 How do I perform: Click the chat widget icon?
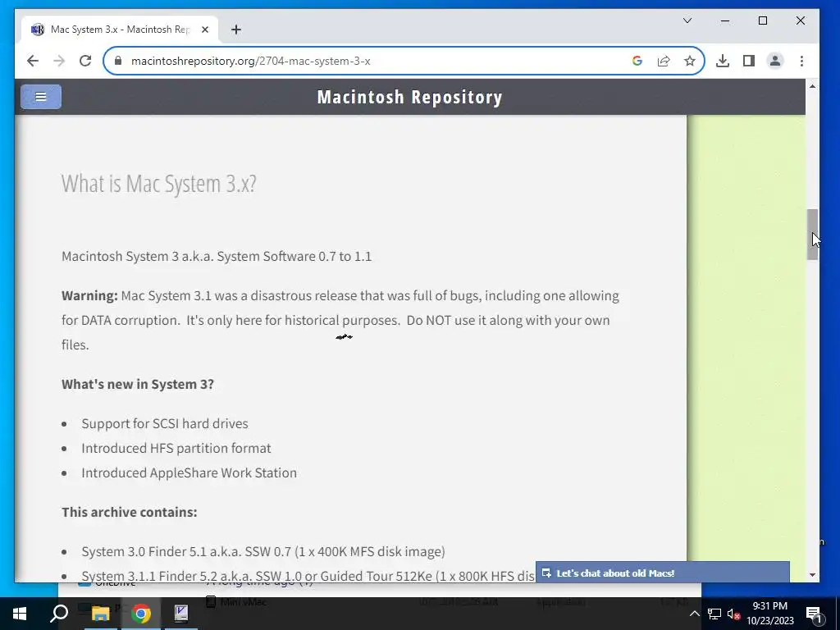(546, 573)
